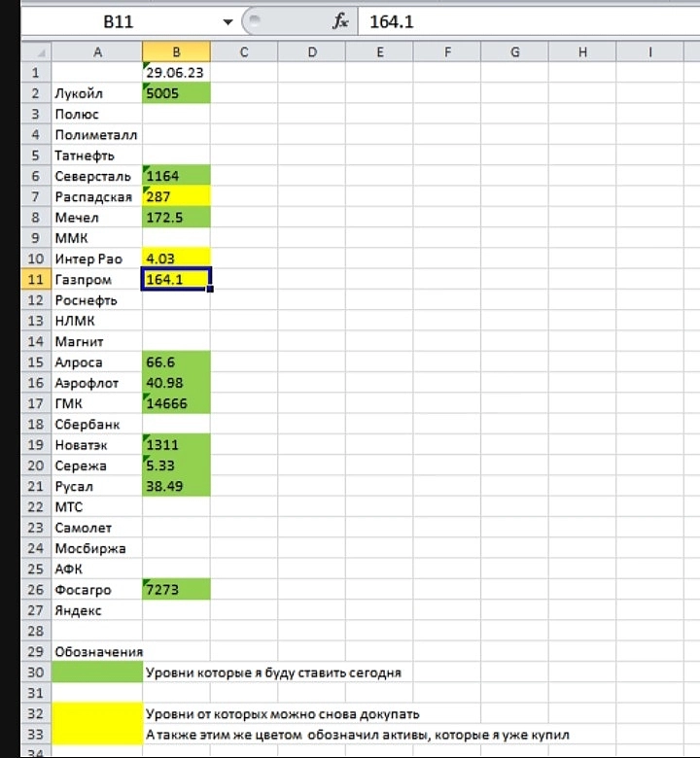Click the cell АФК
The width and height of the screenshot is (700, 758).
[97, 568]
